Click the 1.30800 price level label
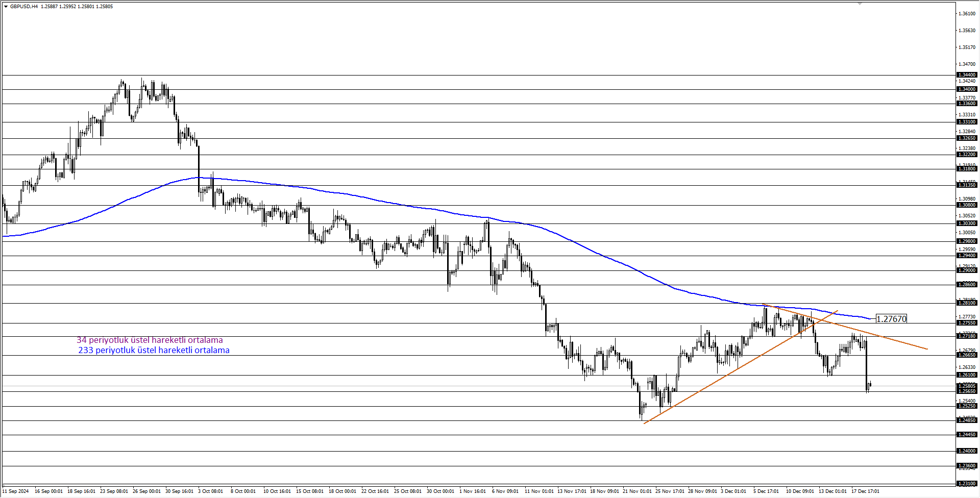The height and width of the screenshot is (498, 980). click(x=967, y=205)
